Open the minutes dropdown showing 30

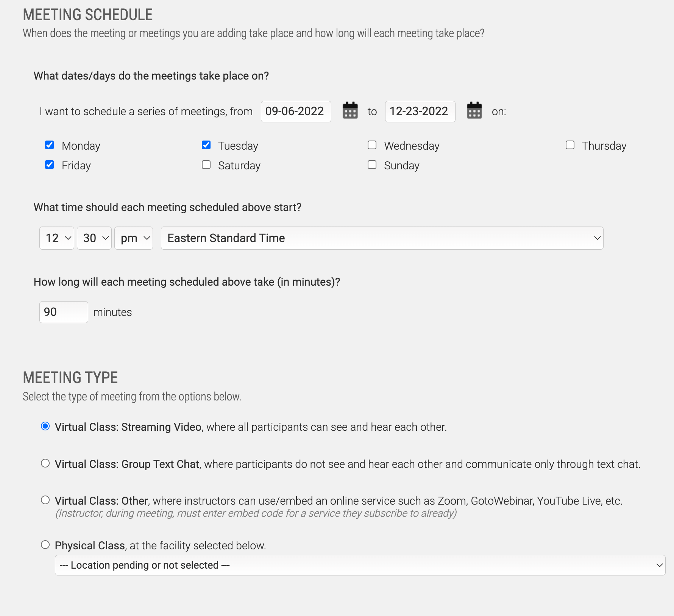(x=94, y=238)
